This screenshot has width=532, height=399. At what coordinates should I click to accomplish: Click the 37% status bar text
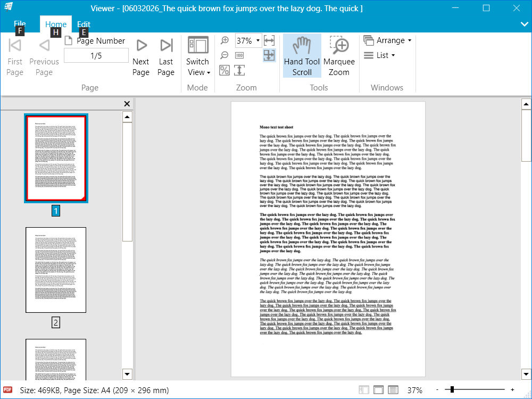coord(414,390)
